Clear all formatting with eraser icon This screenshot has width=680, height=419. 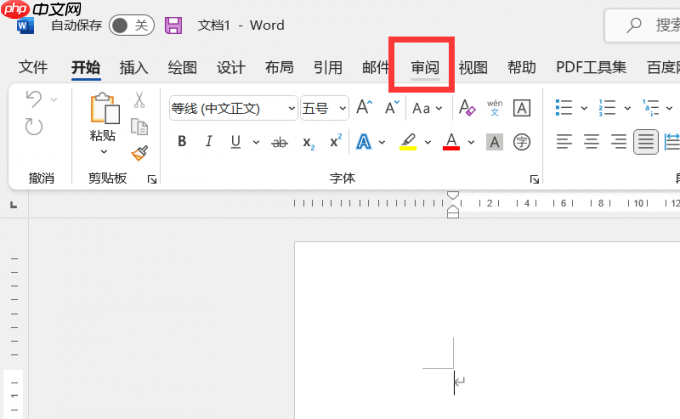pos(467,108)
